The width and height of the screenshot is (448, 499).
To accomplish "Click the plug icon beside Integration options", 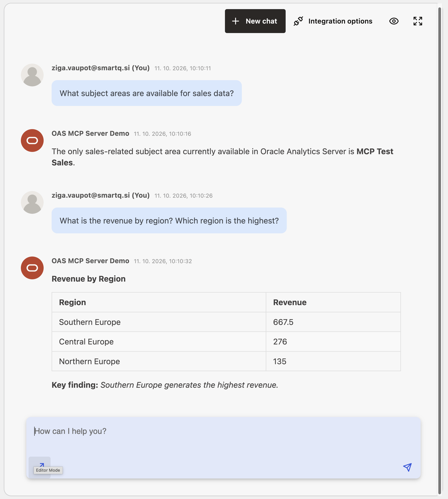I will (298, 21).
